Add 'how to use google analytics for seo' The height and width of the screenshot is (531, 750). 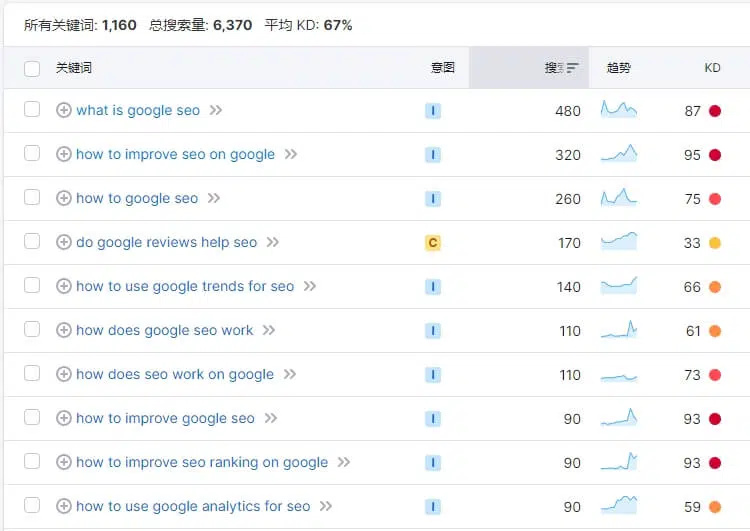pyautogui.click(x=64, y=506)
